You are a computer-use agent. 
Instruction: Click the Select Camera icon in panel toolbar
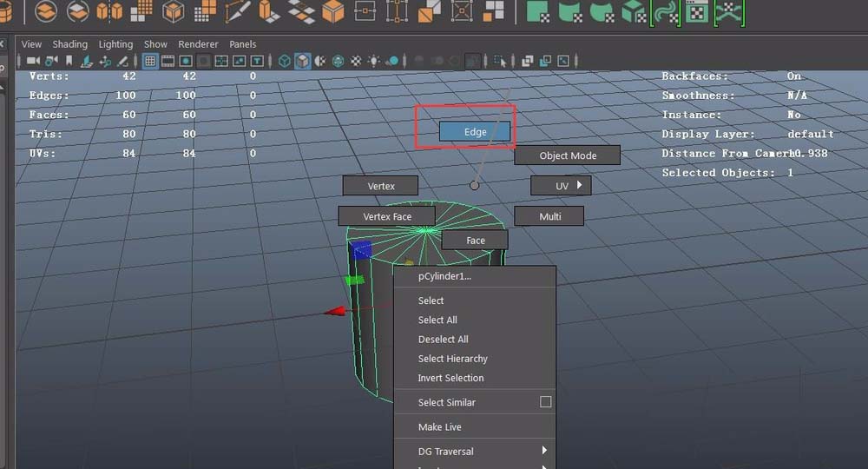coord(33,61)
